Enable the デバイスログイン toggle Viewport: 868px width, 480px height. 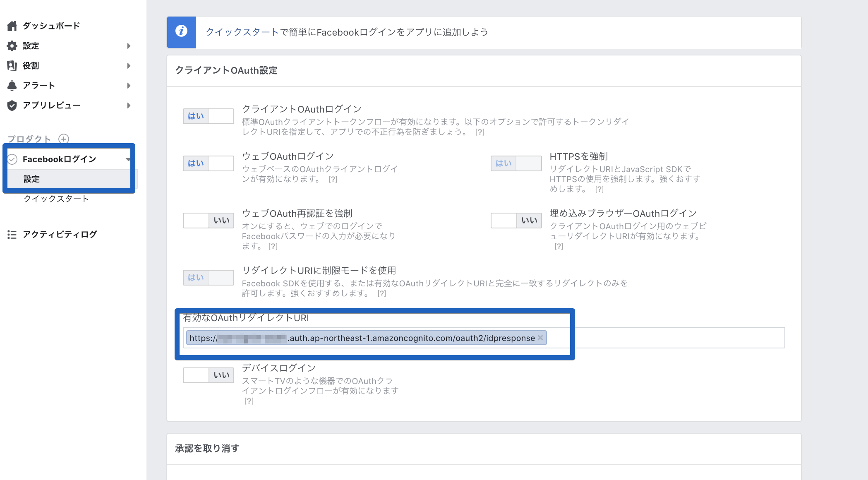(208, 375)
